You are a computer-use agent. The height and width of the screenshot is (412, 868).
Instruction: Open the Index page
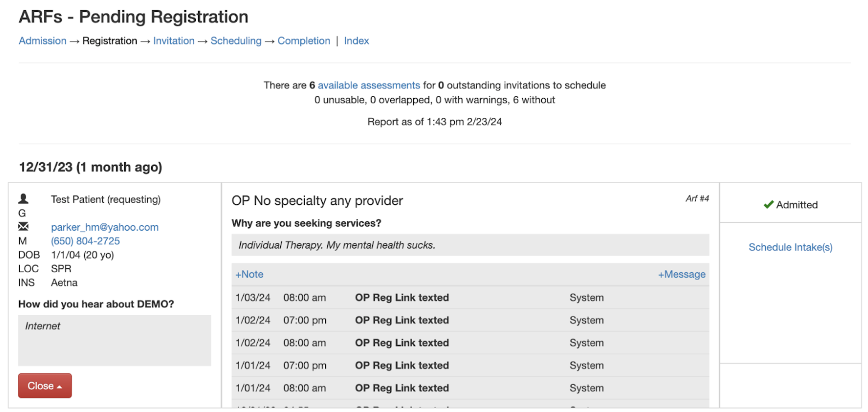click(357, 40)
